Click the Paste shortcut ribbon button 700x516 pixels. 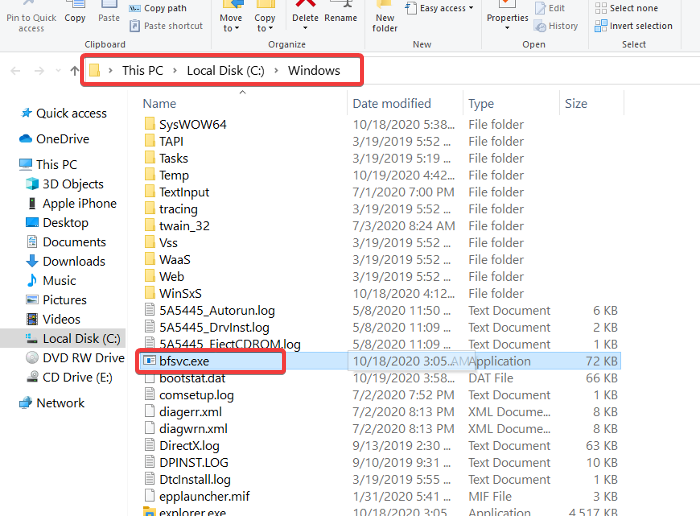coord(166,26)
